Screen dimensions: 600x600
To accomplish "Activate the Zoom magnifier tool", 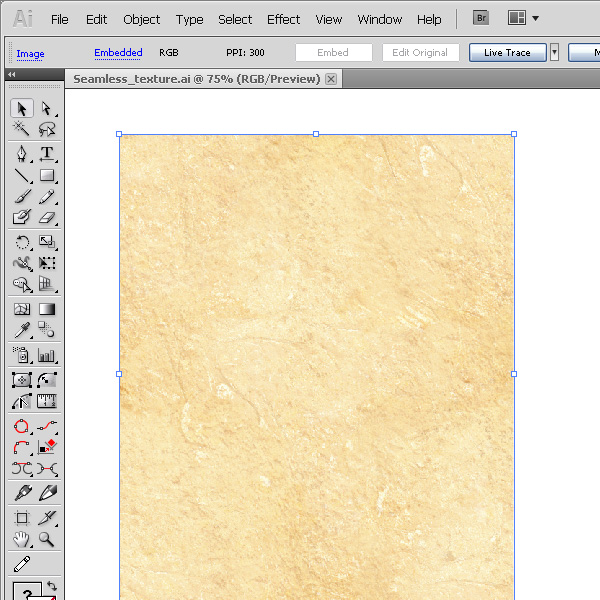I will (x=46, y=539).
